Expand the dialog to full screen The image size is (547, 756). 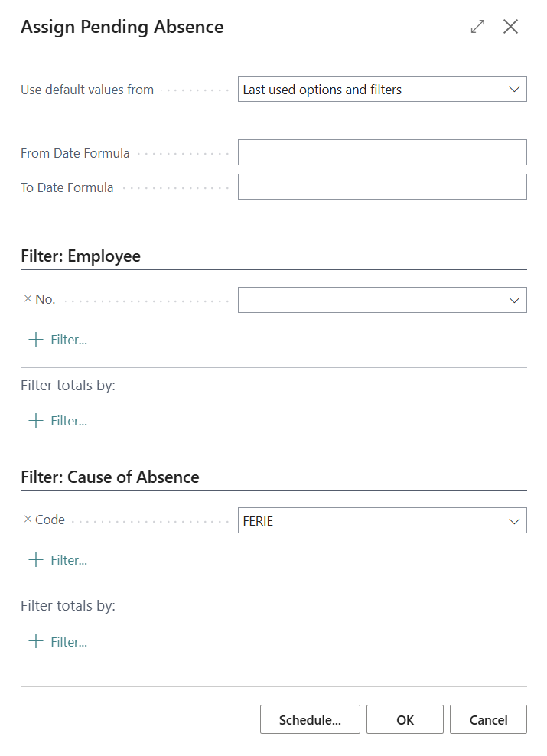click(x=477, y=27)
